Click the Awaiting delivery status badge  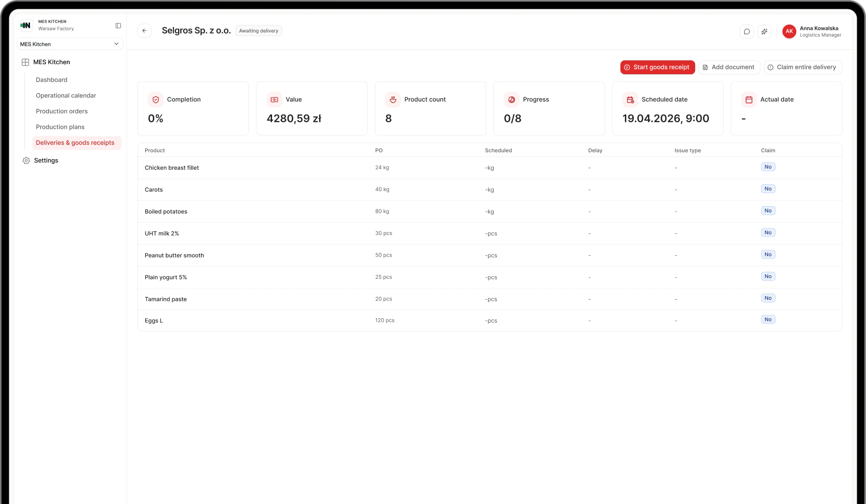[259, 31]
